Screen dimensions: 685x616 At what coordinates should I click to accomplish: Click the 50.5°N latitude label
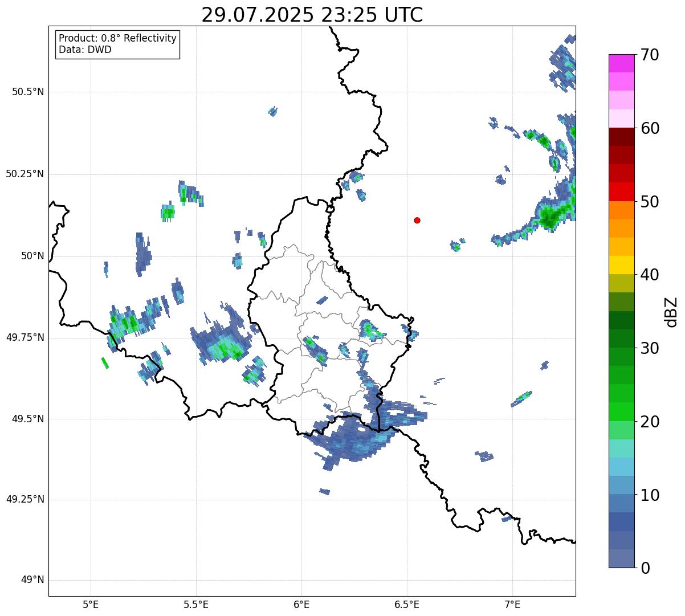click(27, 92)
